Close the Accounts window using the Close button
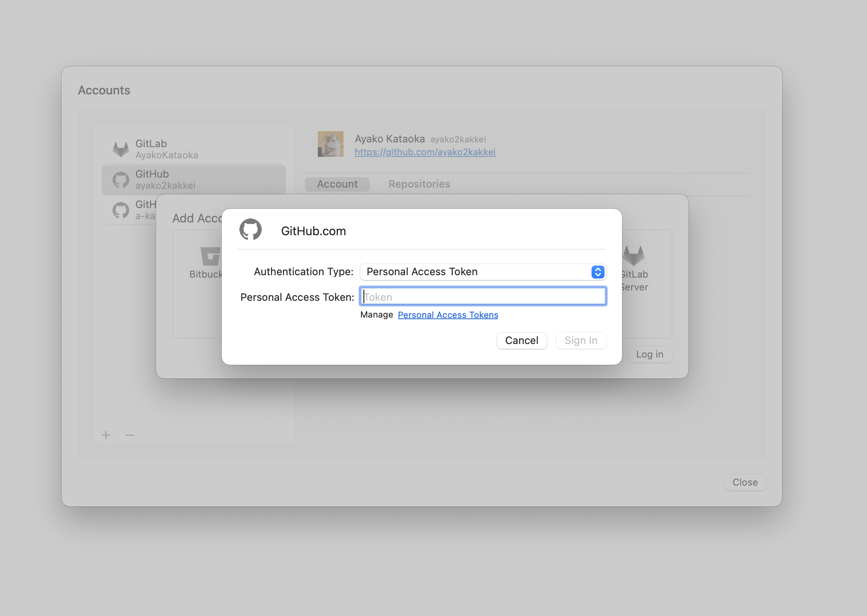The width and height of the screenshot is (867, 616). (x=745, y=482)
